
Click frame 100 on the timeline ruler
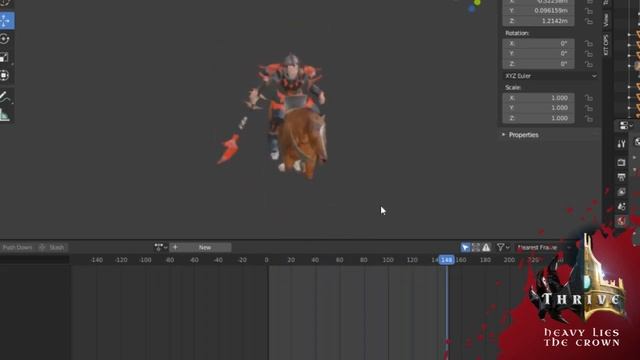[387, 260]
